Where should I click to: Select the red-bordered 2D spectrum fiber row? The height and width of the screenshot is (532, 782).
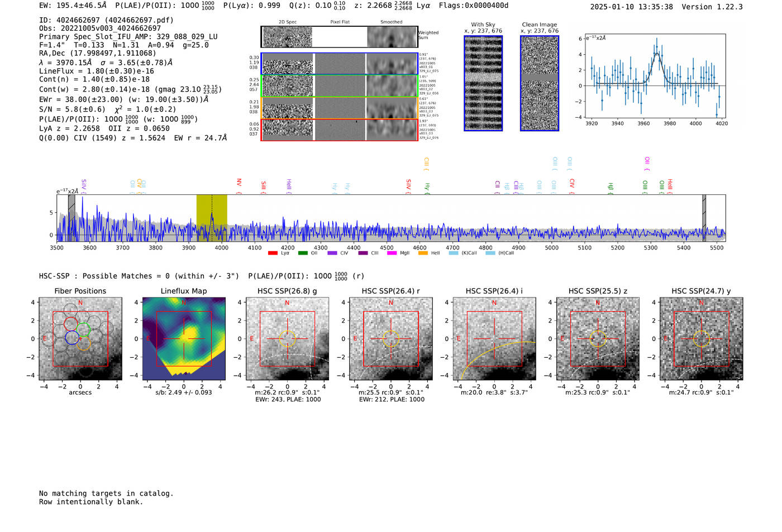tap(339, 130)
